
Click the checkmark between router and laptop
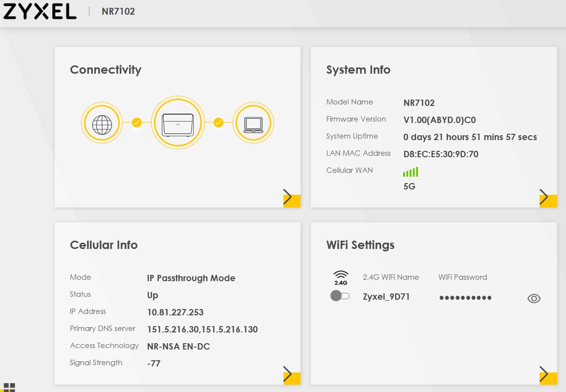click(x=218, y=123)
